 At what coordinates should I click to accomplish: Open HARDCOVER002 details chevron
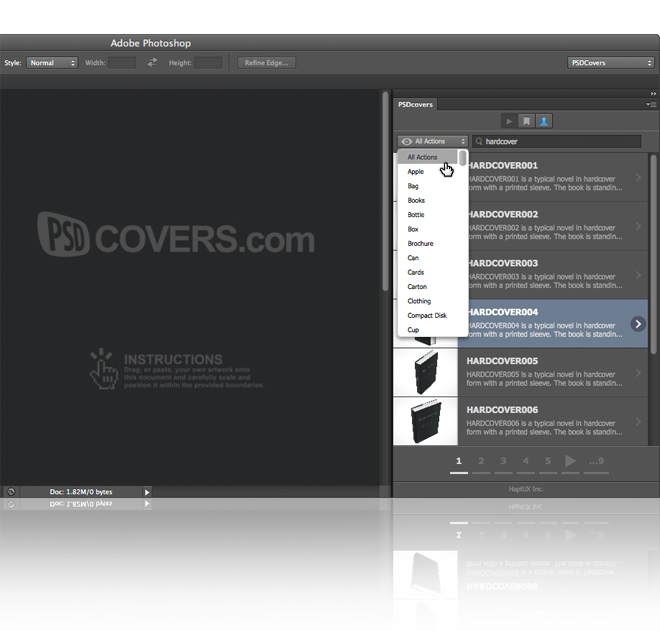(x=638, y=226)
